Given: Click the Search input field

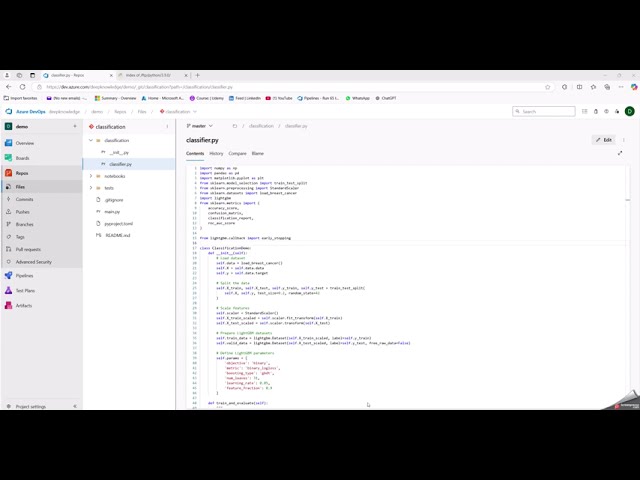Looking at the screenshot, I should point(544,111).
